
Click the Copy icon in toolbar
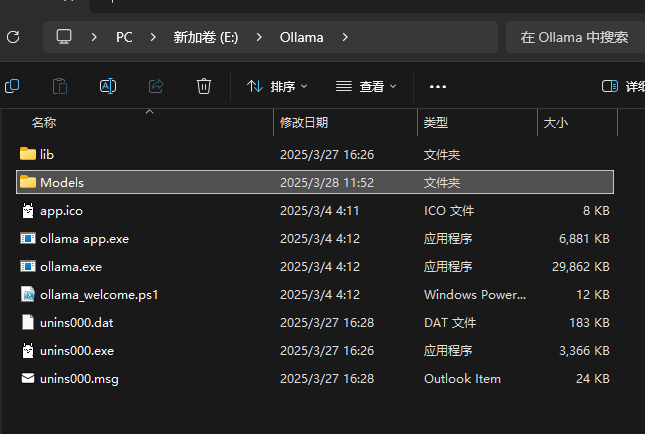coord(12,86)
